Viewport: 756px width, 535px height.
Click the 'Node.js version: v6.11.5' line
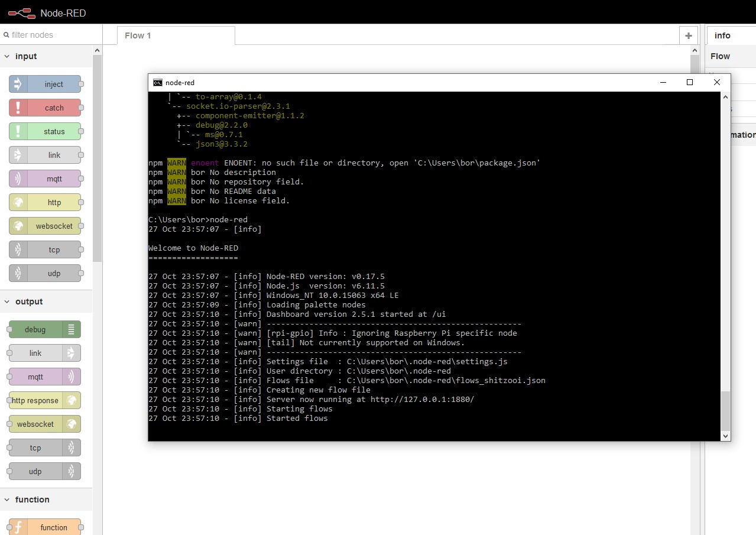pos(267,286)
